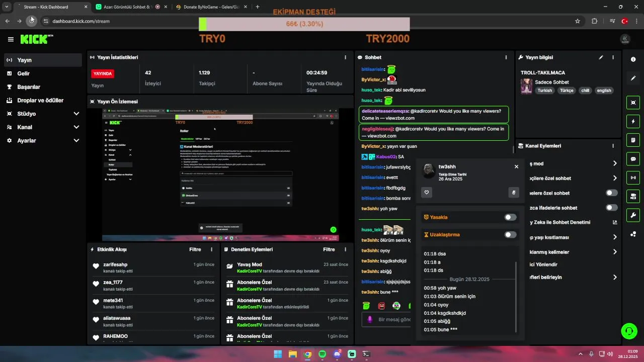The width and height of the screenshot is (644, 362).
Task: Open the 'çilere özel sohbet' row arrow
Action: click(x=615, y=178)
